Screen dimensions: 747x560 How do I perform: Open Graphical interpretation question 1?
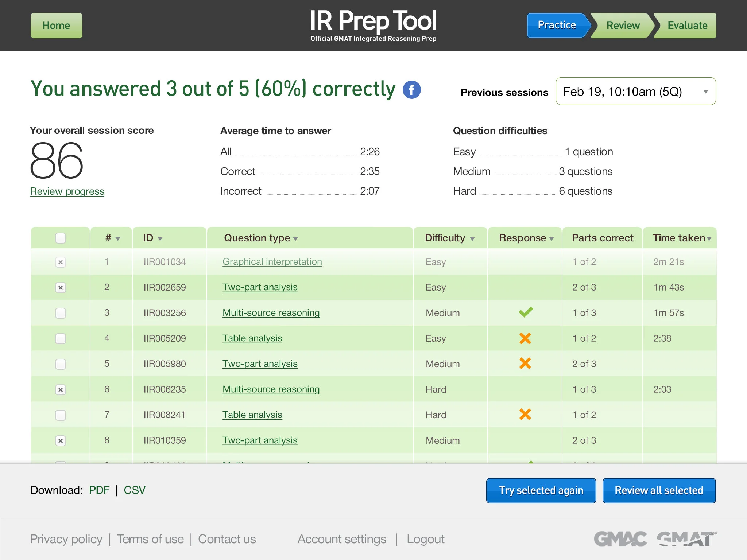[x=272, y=262]
